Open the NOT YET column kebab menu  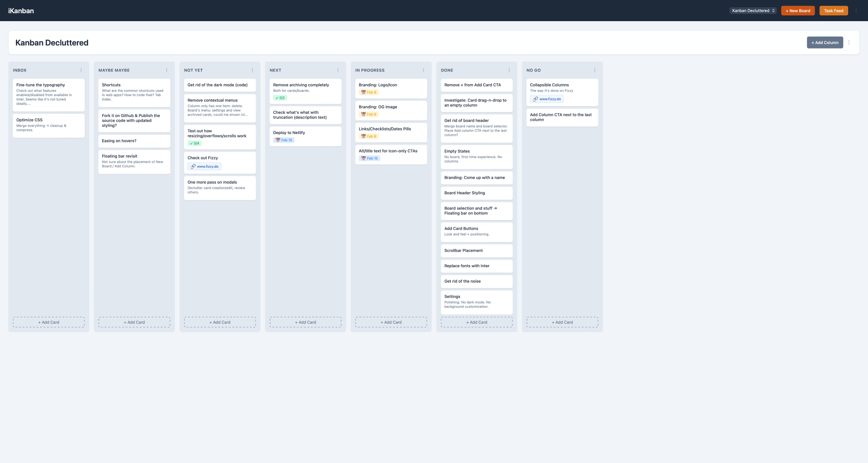(x=252, y=70)
